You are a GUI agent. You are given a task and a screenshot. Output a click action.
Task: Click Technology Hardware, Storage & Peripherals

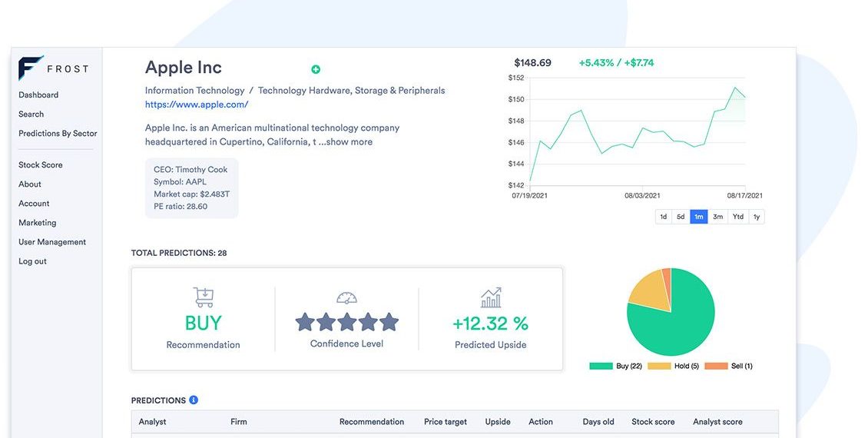pyautogui.click(x=352, y=90)
